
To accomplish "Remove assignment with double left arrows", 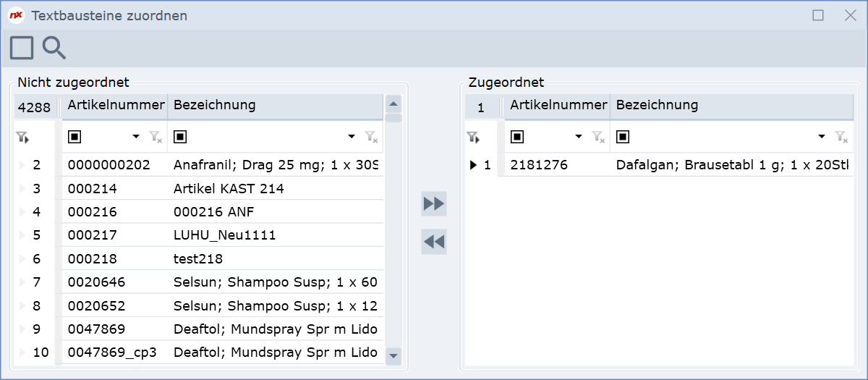I will click(x=434, y=242).
